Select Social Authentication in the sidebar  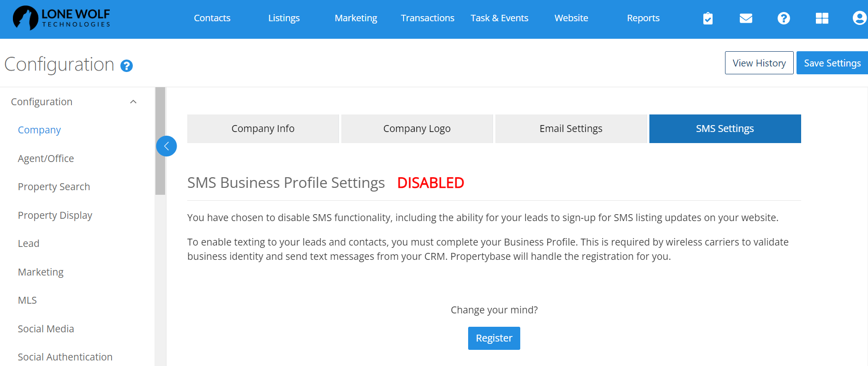[x=65, y=356]
